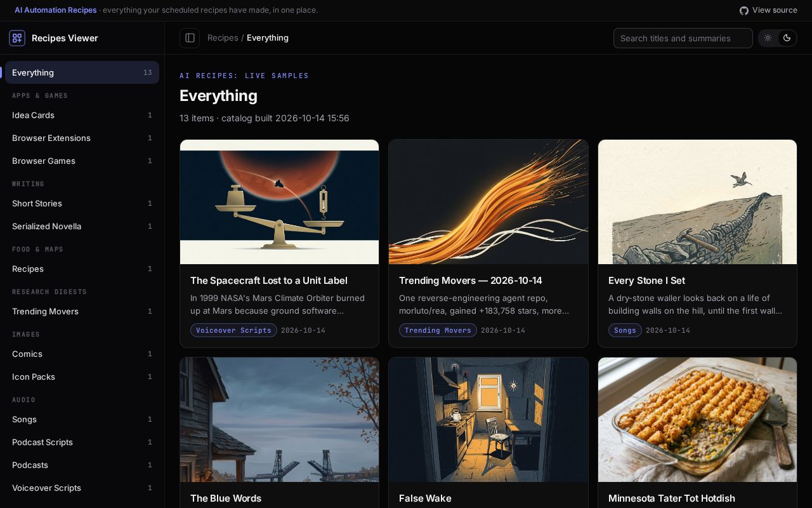The image size is (812, 508).
Task: Open Comics category
Action: [82, 354]
